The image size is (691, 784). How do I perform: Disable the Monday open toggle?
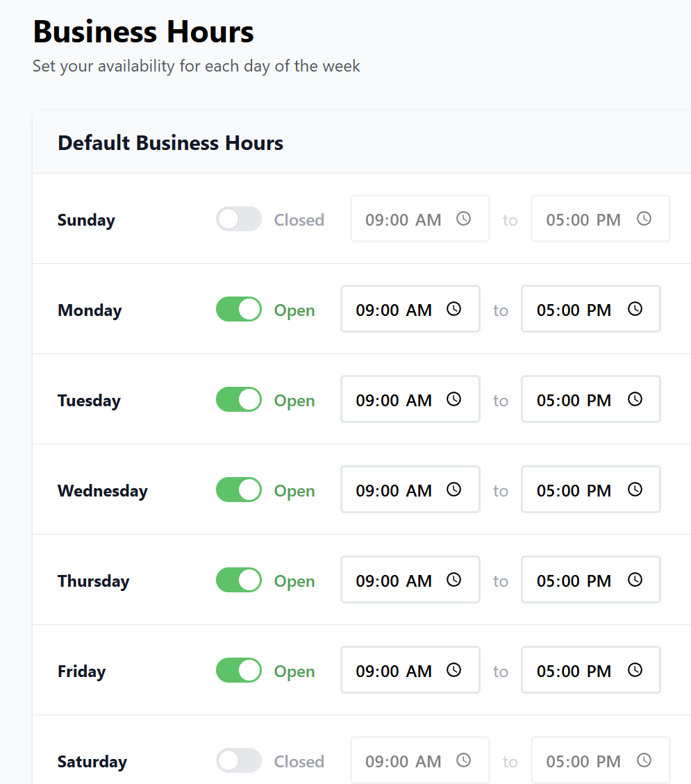(238, 309)
